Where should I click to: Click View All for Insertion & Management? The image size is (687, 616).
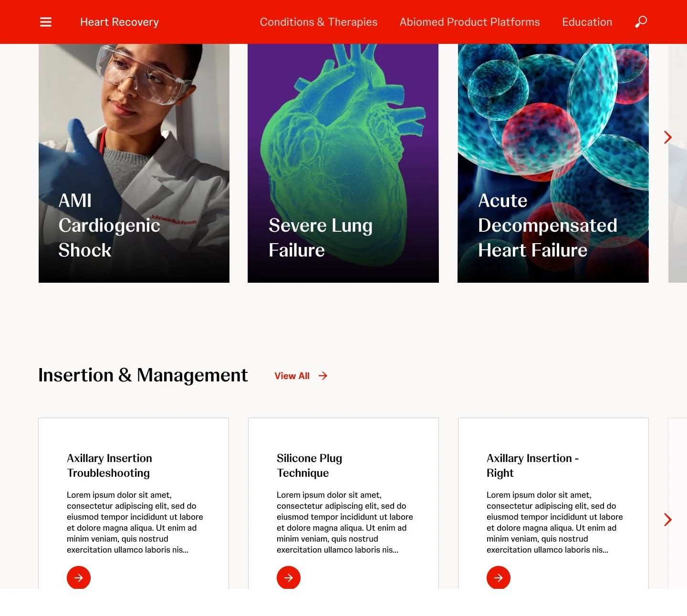click(292, 376)
